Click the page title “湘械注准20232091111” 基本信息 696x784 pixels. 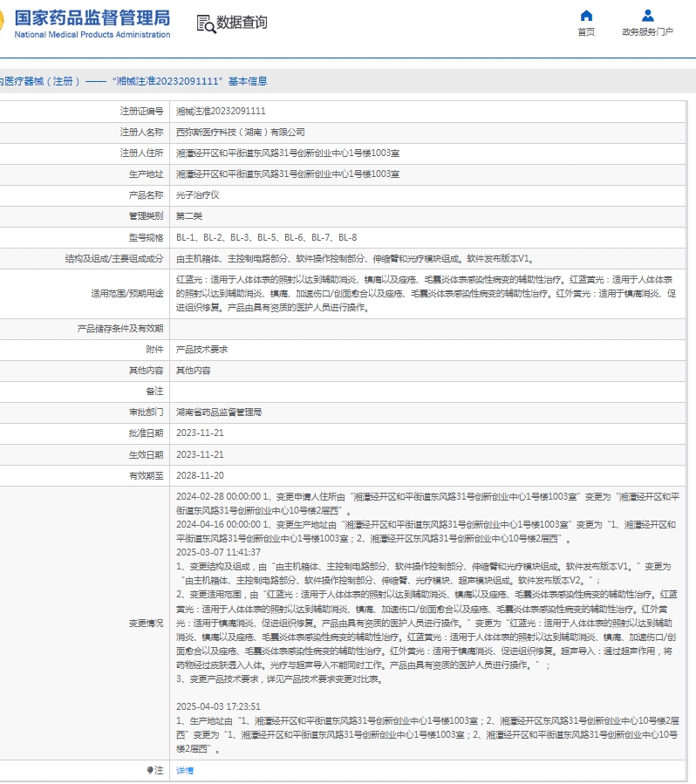189,81
